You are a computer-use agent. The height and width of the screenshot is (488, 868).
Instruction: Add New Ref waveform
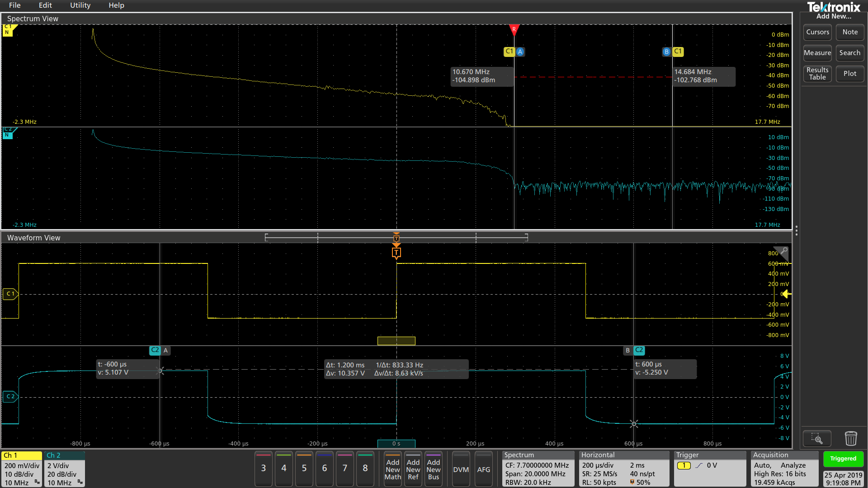point(413,469)
